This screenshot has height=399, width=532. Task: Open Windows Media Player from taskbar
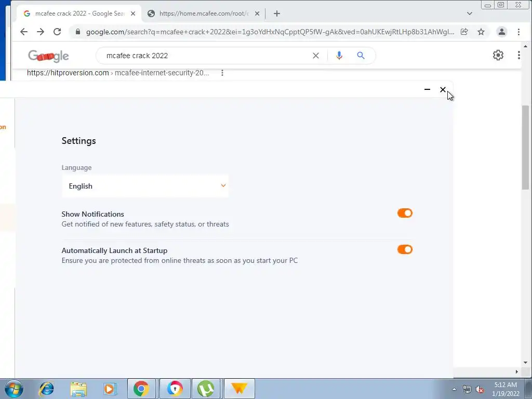[110, 389]
